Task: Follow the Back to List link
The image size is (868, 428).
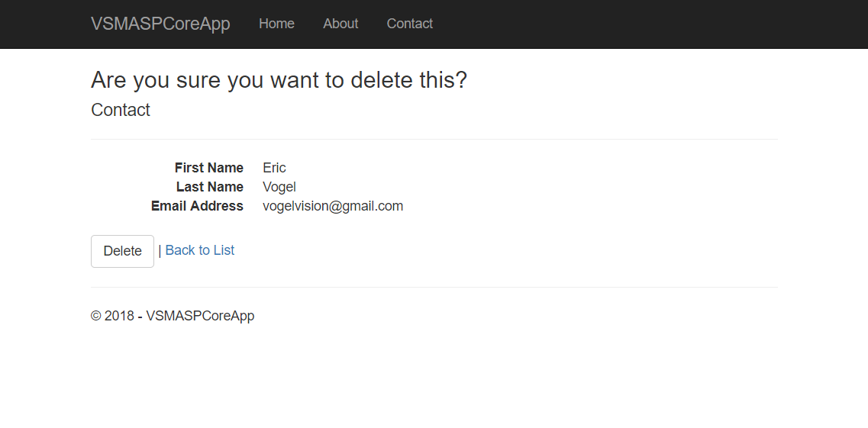Action: (x=199, y=250)
